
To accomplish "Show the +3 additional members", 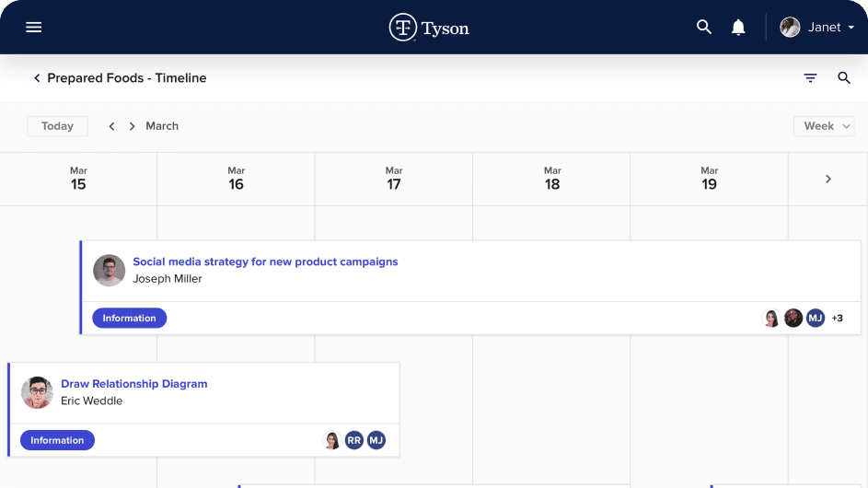I will tap(837, 318).
